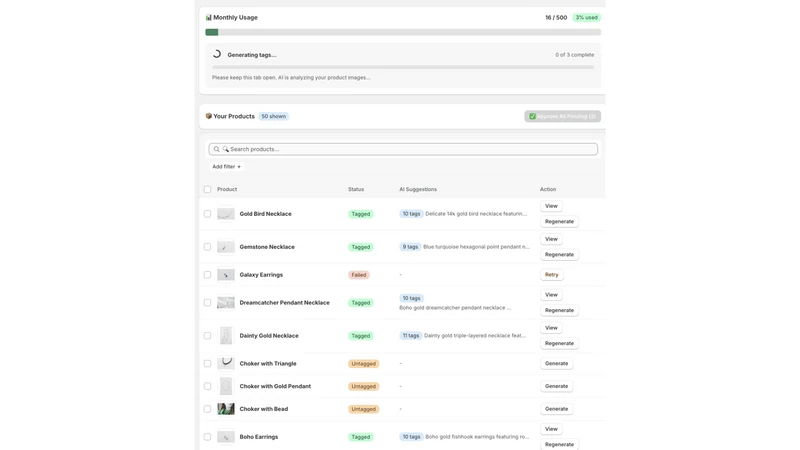Generate tags for Choker with Gold Pendant

pos(556,386)
